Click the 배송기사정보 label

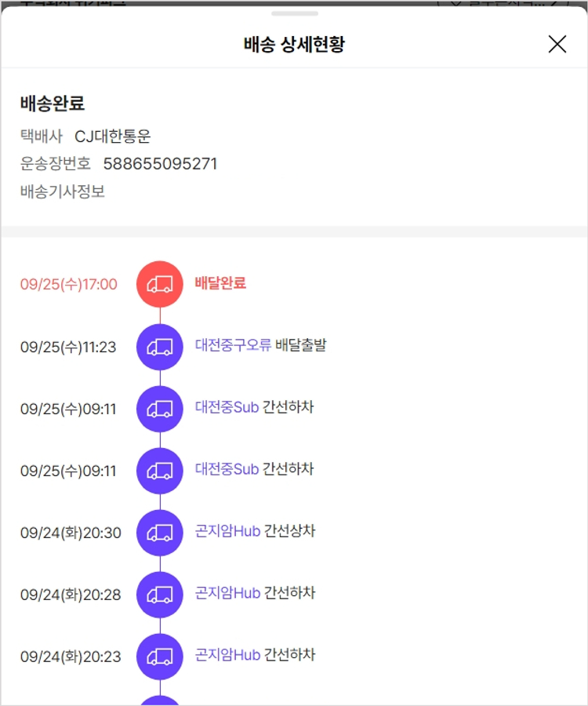click(63, 191)
